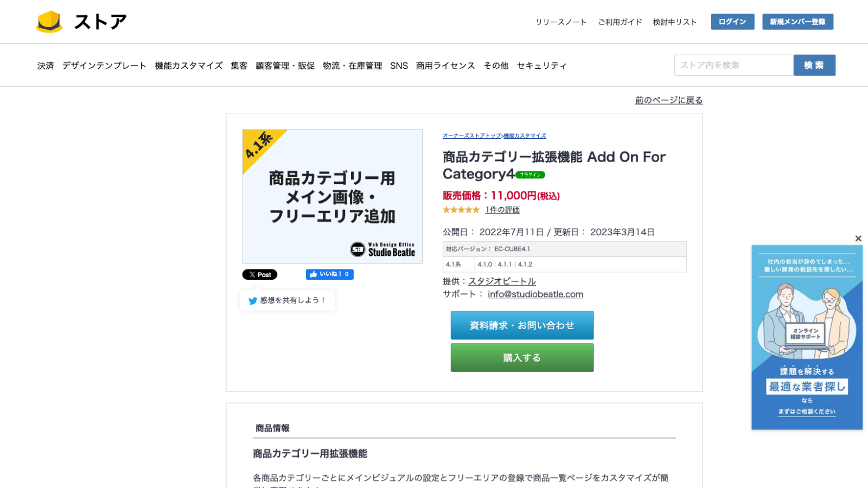Focus the ストア内を検索 search field

[x=734, y=65]
